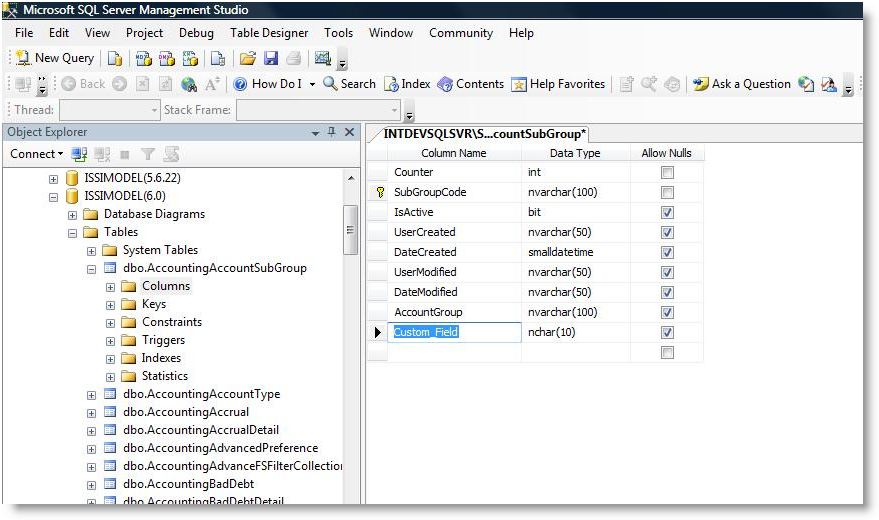Click the New Query toolbar button
The height and width of the screenshot is (520, 879).
point(55,58)
